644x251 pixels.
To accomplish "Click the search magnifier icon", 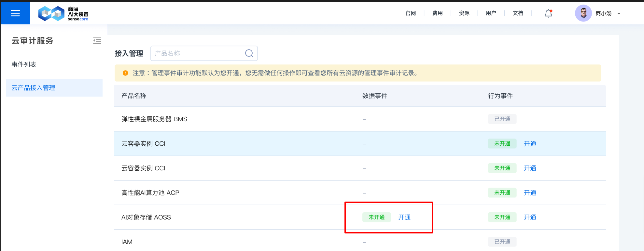I will coord(249,53).
